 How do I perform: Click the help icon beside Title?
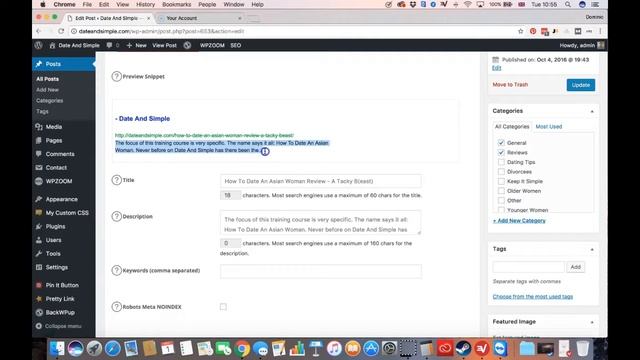pyautogui.click(x=116, y=180)
